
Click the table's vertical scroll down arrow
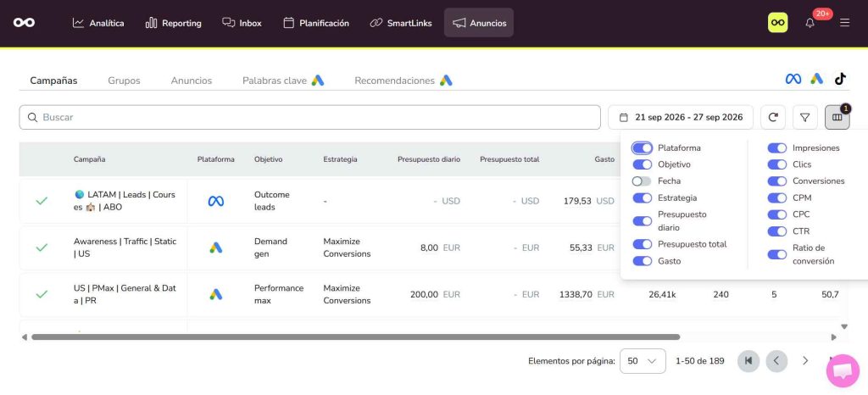(844, 327)
